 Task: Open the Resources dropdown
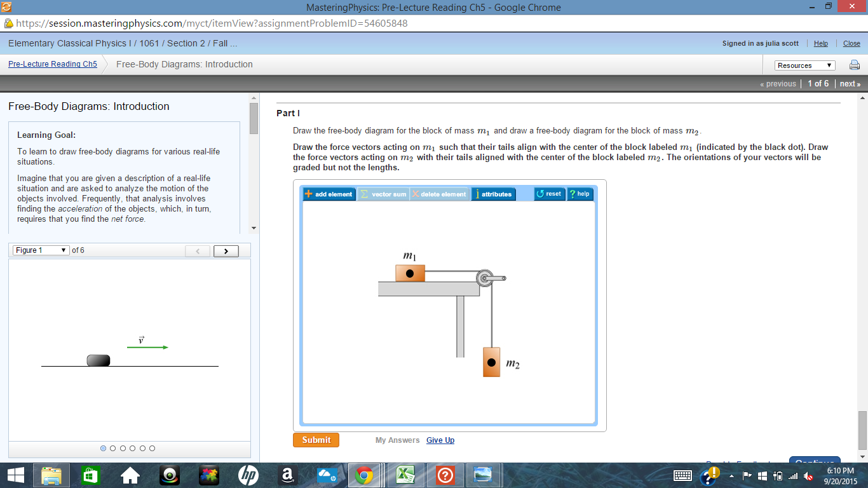[804, 65]
